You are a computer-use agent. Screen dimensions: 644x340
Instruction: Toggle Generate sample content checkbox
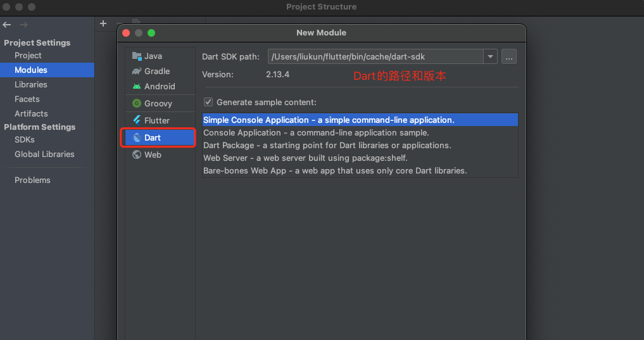click(x=208, y=102)
